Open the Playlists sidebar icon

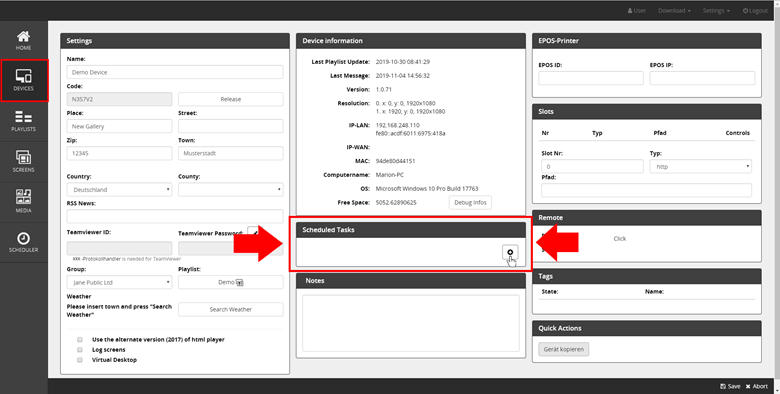coord(23,117)
